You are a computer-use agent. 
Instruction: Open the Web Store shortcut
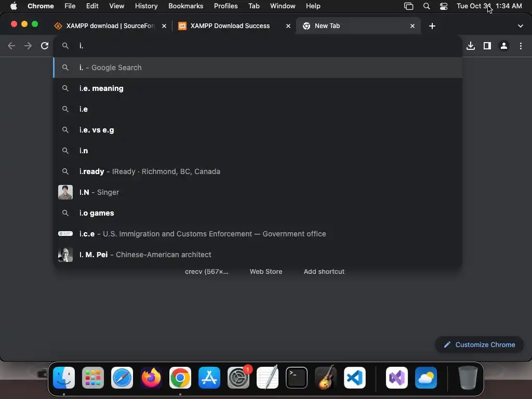(266, 271)
